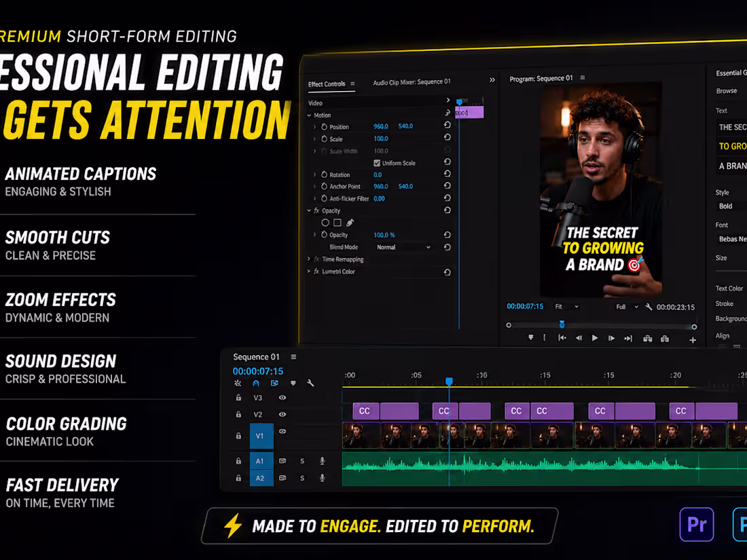Hide the V2 track output
The width and height of the screenshot is (747, 560).
[283, 415]
